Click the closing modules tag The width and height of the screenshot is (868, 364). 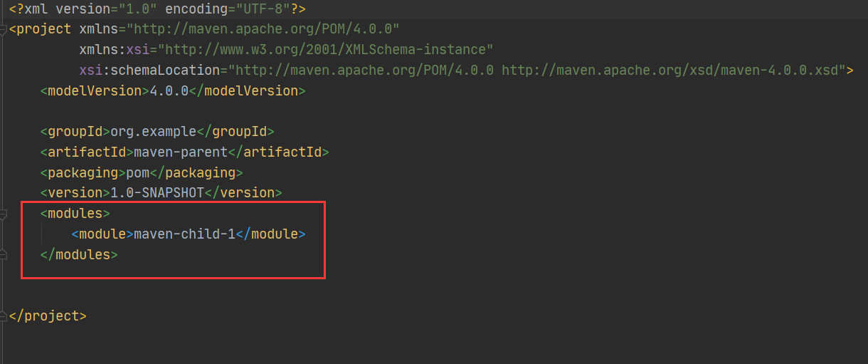point(79,254)
